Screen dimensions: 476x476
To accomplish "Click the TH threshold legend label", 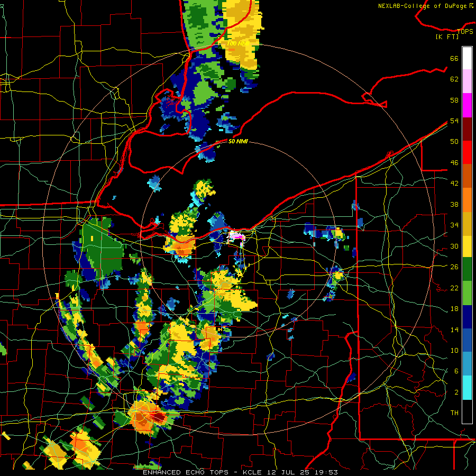I will [454, 413].
